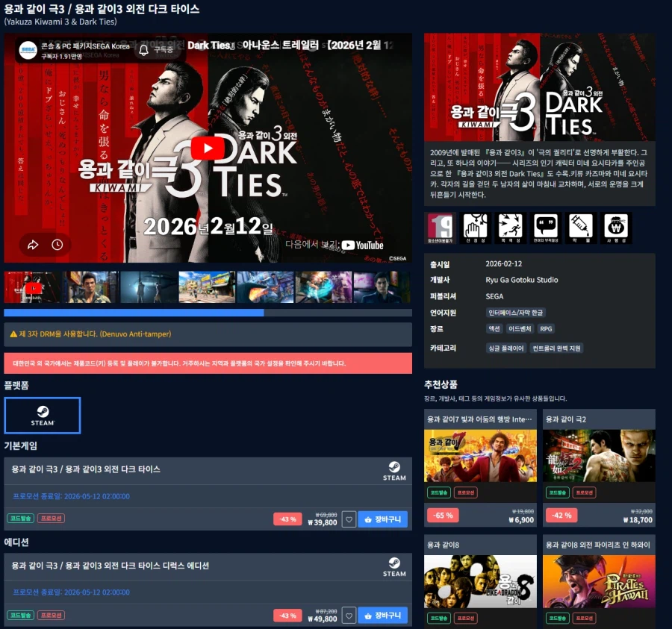This screenshot has width=672, height=629.
Task: Click the blue gallery scroll bar
Action: coord(134,313)
